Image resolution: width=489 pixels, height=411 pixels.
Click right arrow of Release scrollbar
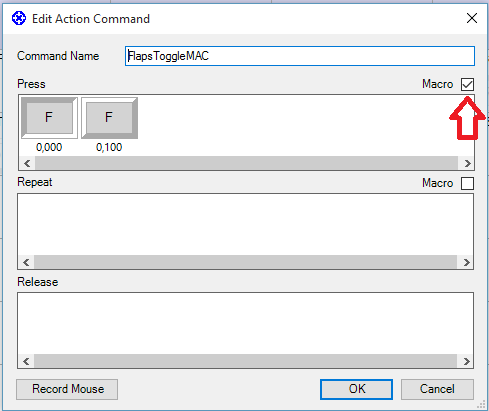[466, 361]
